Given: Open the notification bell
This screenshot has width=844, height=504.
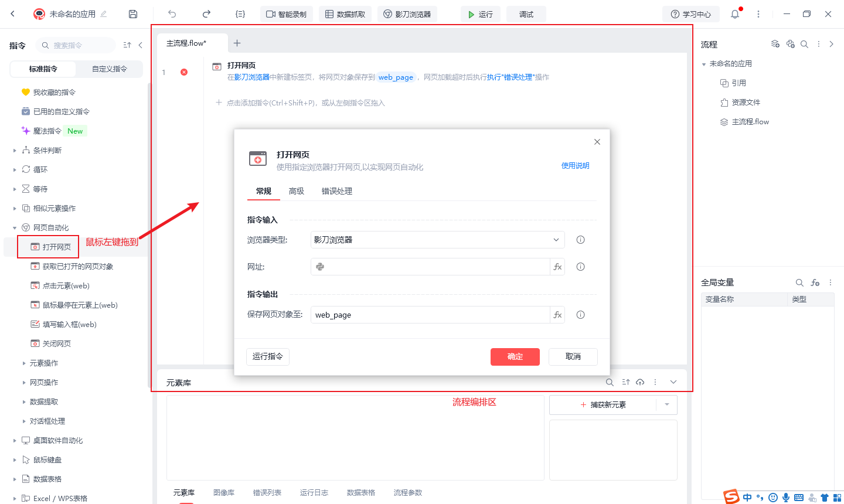Looking at the screenshot, I should (x=735, y=14).
